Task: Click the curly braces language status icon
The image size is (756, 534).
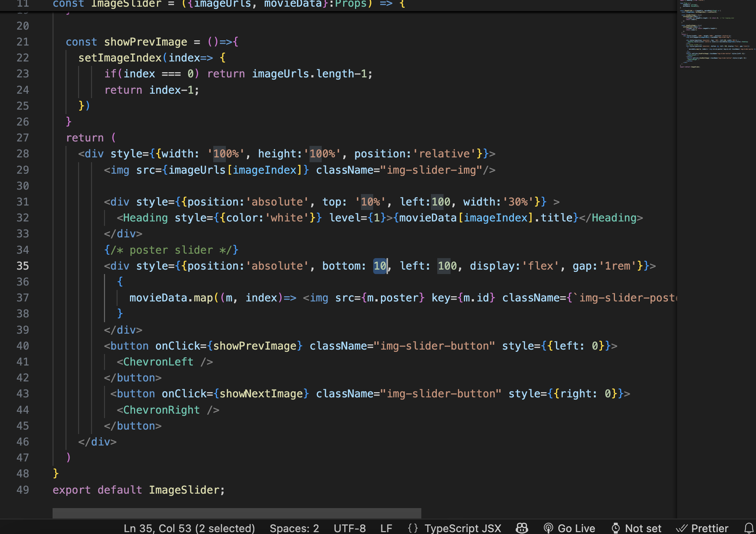Action: (x=413, y=528)
